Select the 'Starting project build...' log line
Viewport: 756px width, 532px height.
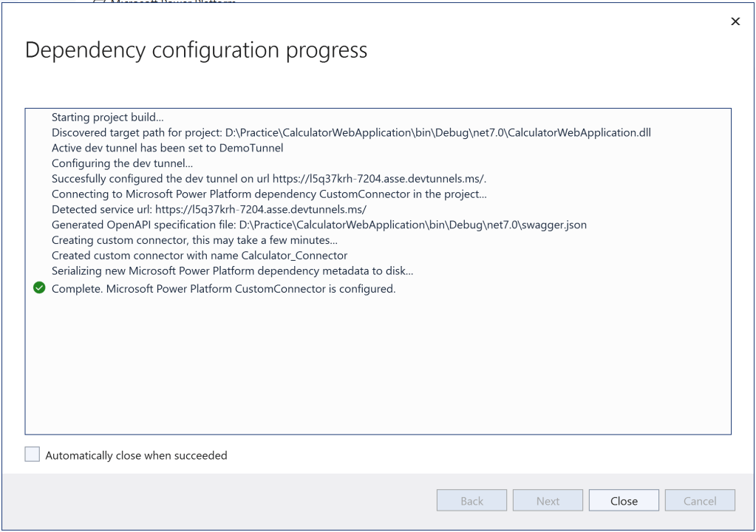pyautogui.click(x=108, y=118)
